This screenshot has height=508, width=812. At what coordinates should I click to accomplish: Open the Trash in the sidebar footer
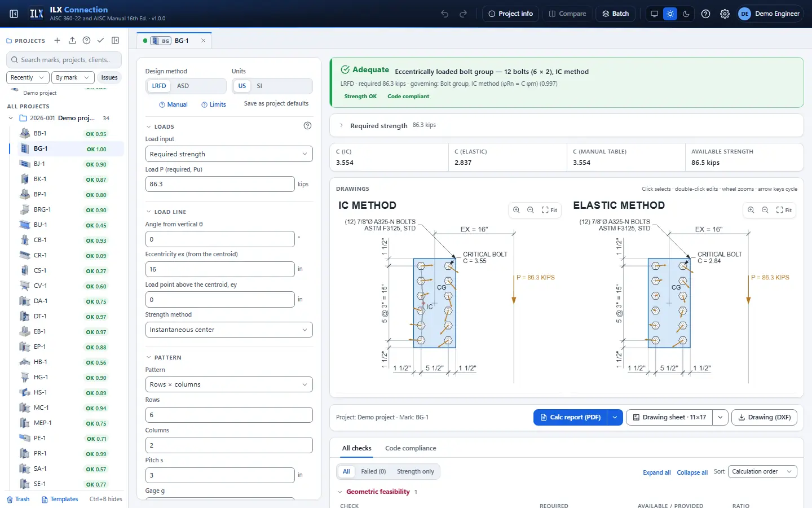coord(18,500)
